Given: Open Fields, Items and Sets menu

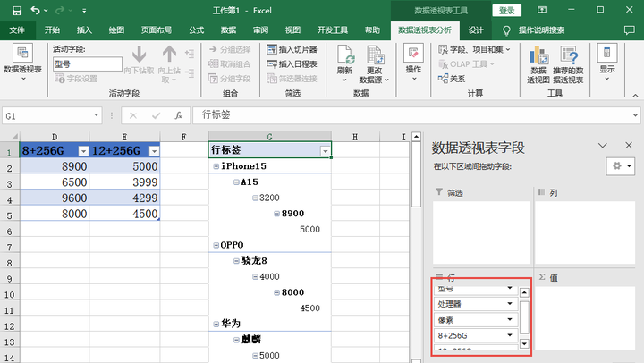Looking at the screenshot, I should [474, 50].
